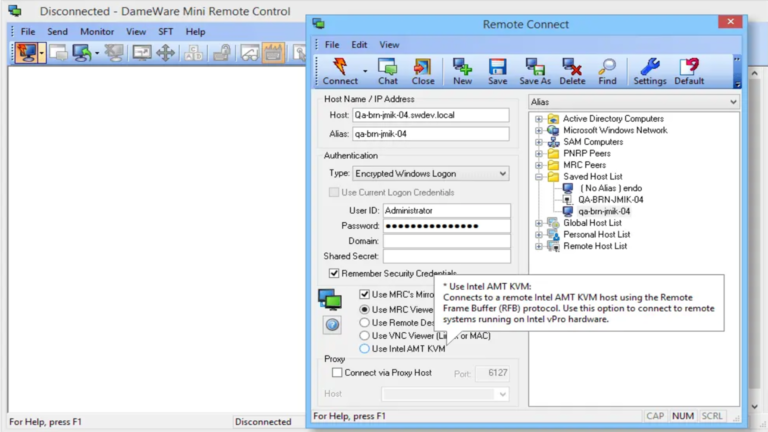Image resolution: width=768 pixels, height=432 pixels.
Task: Click the Connect lightning icon
Action: pos(340,67)
